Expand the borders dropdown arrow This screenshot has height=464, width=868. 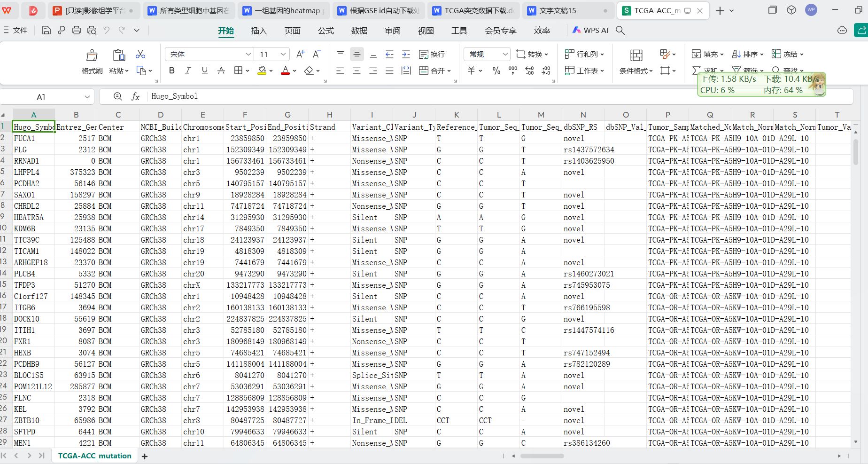pyautogui.click(x=248, y=71)
